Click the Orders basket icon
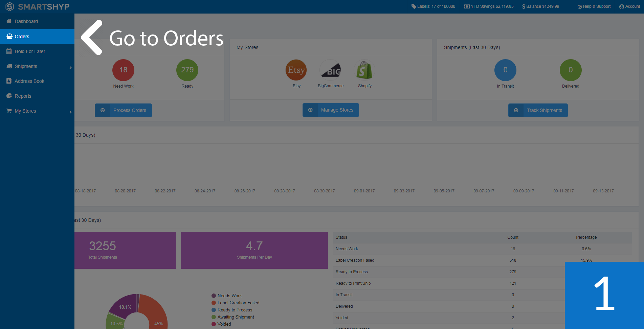Screen dimensions: 644x329 click(9, 37)
